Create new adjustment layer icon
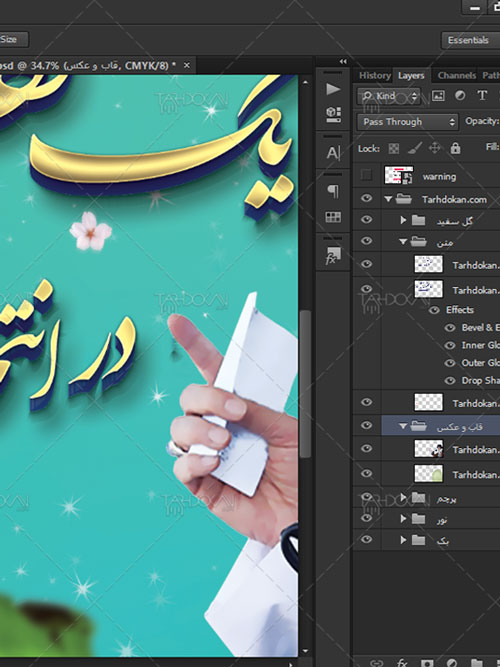500x667 pixels. [x=452, y=663]
